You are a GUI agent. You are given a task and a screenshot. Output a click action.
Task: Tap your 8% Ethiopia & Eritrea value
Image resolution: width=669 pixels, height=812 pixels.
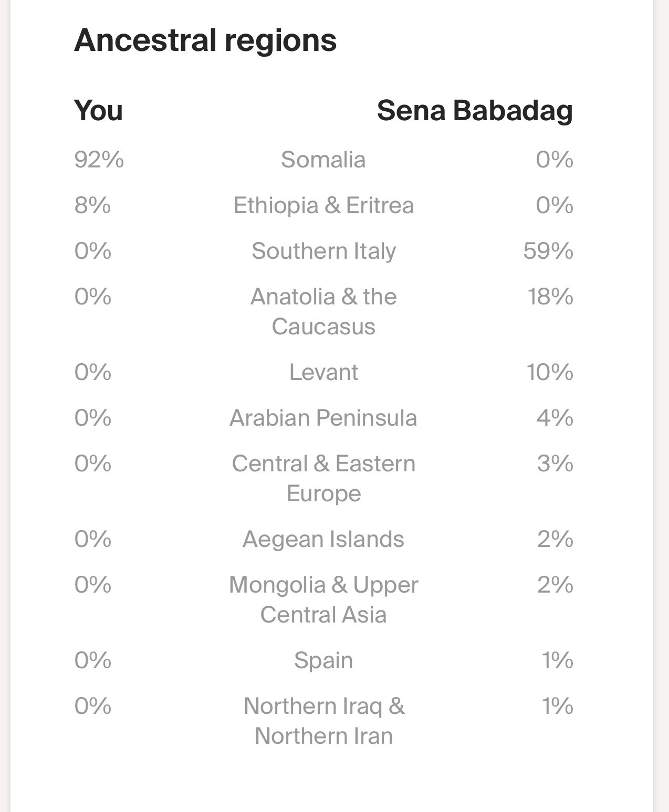(92, 205)
